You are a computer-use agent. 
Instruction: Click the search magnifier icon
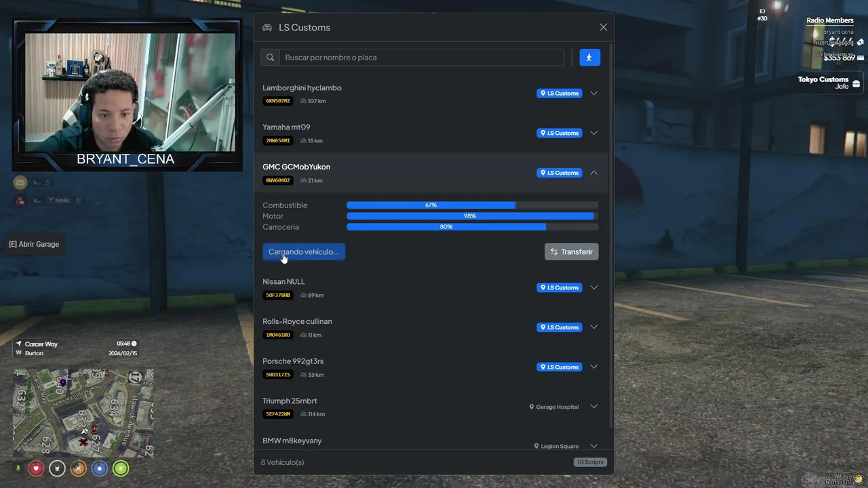coord(270,58)
